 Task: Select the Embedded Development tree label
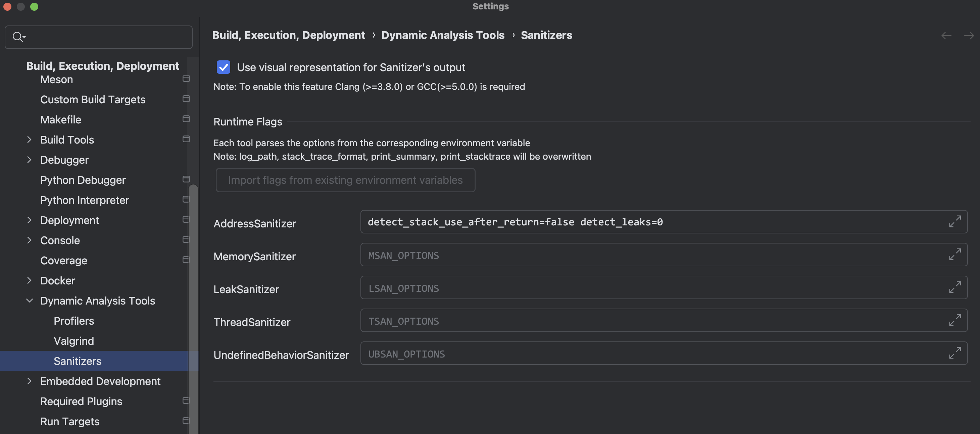click(x=100, y=381)
